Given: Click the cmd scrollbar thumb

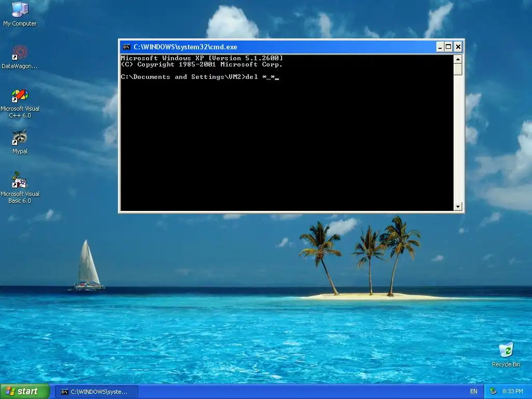Looking at the screenshot, I should point(458,70).
